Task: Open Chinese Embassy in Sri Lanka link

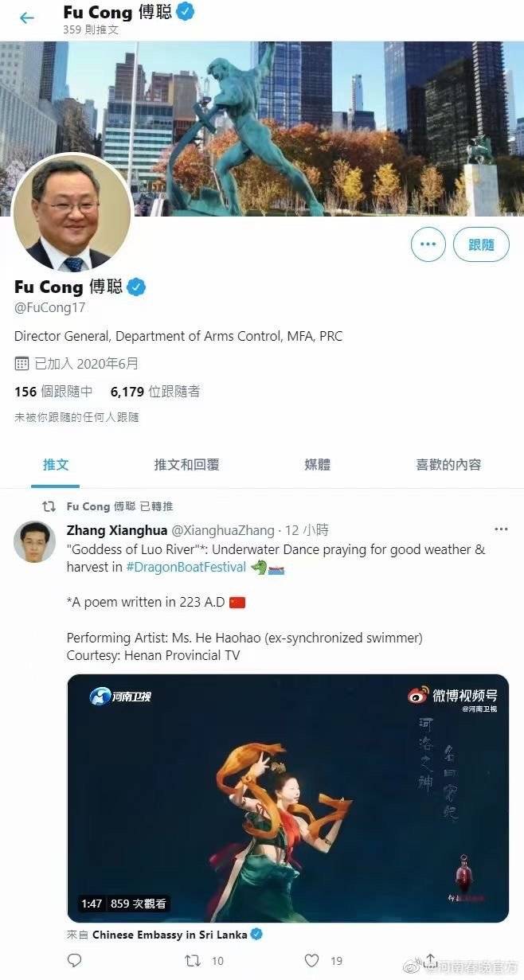Action: tap(170, 935)
